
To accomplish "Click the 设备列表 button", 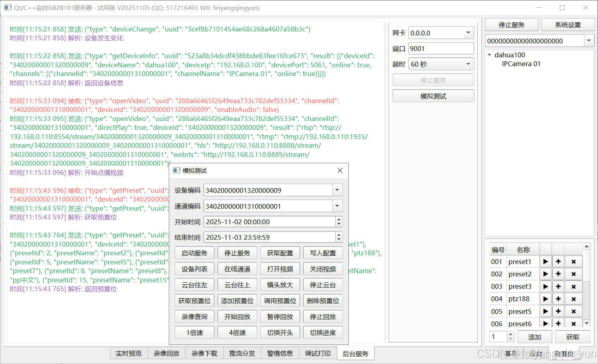I will coord(194,269).
